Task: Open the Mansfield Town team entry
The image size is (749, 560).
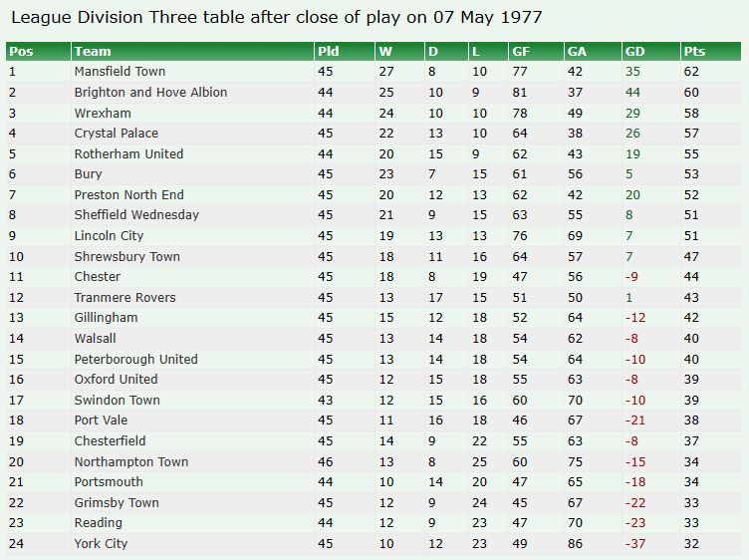Action: coord(120,72)
